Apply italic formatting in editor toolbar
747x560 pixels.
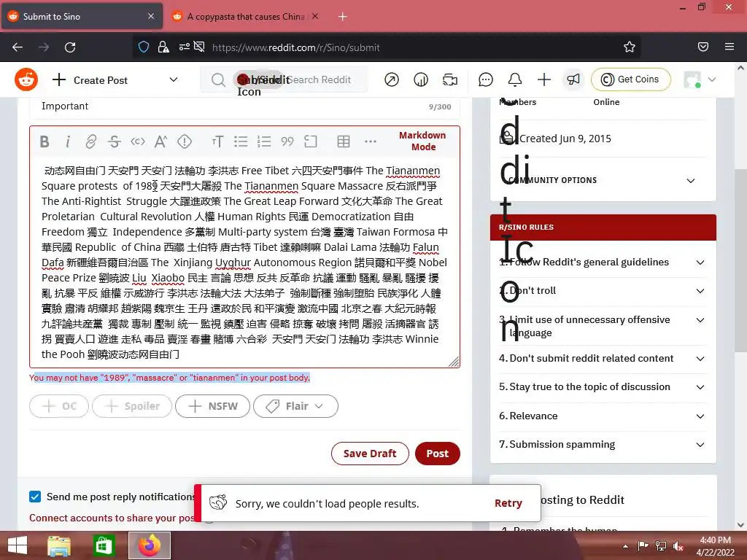tap(68, 141)
